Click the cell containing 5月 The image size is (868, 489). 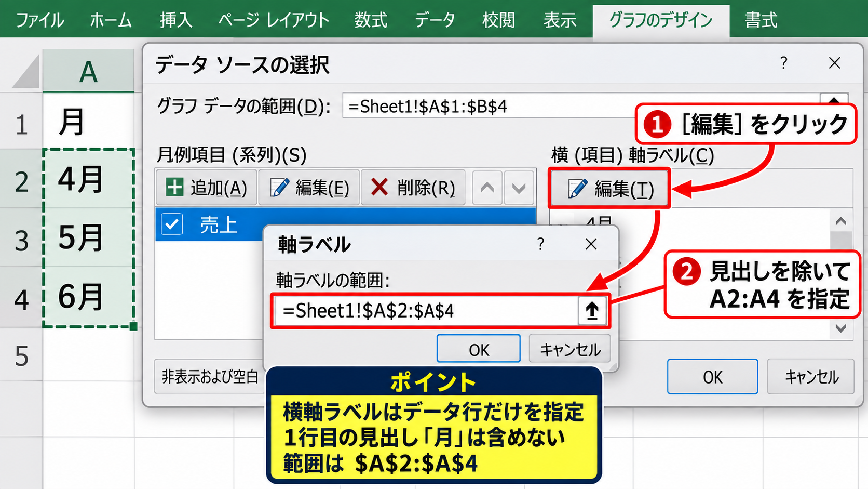point(88,237)
